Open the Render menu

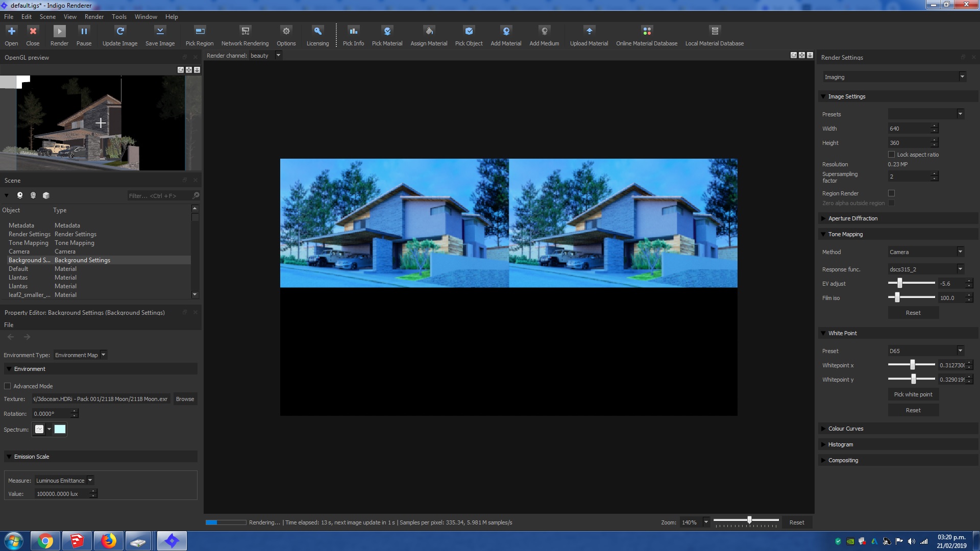[x=94, y=17]
